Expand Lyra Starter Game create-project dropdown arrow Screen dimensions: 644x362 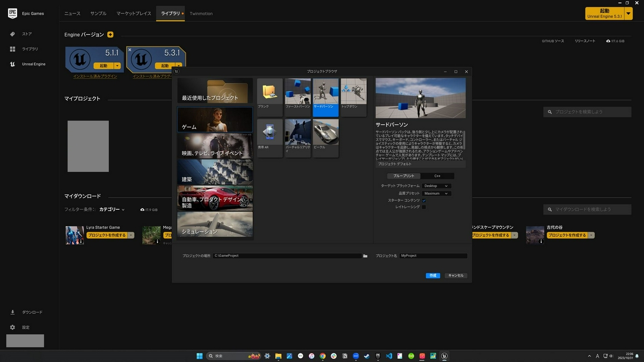pyautogui.click(x=131, y=235)
